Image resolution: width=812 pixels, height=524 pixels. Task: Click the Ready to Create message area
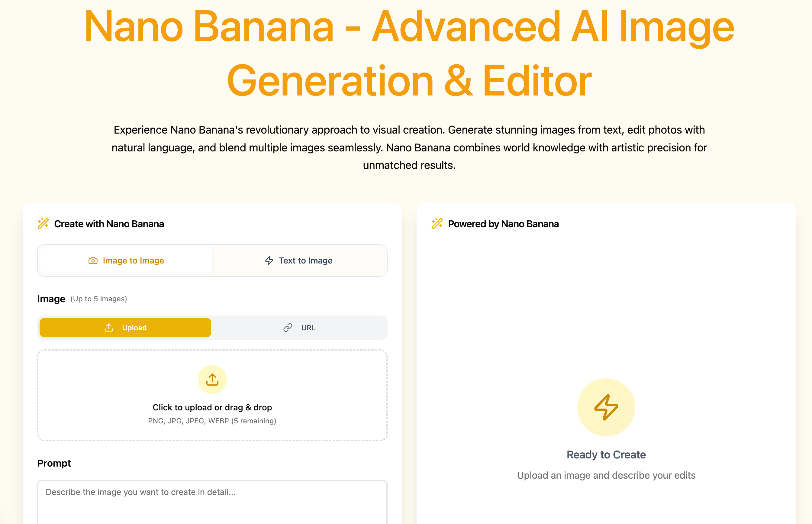point(607,454)
